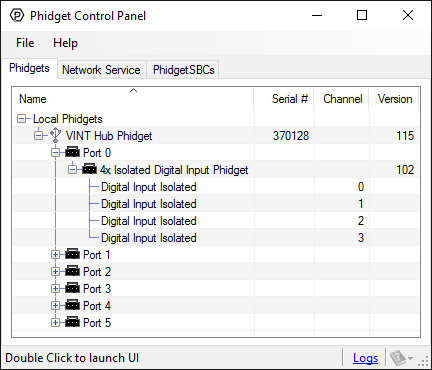The width and height of the screenshot is (432, 370).
Task: Click the port icon next to Port 1
Action: click(72, 254)
